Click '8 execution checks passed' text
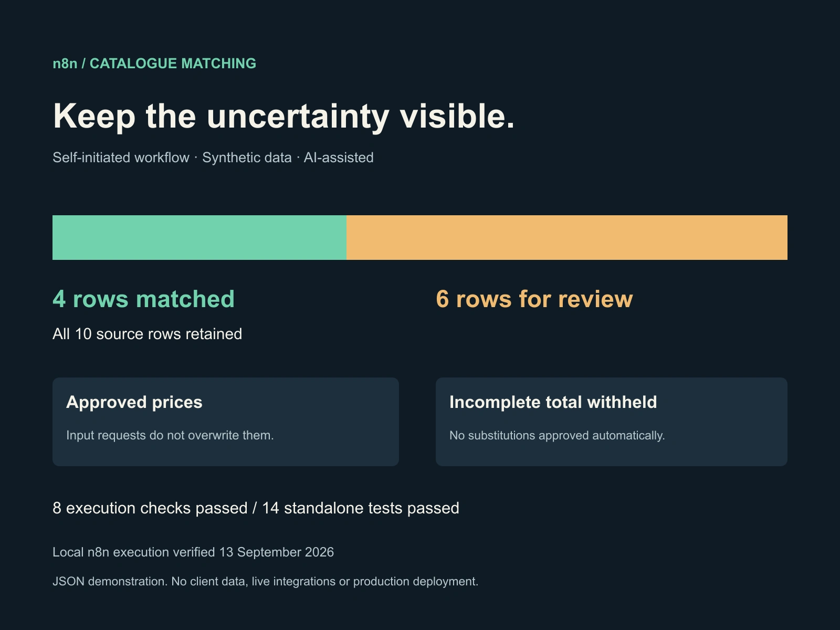 [150, 508]
